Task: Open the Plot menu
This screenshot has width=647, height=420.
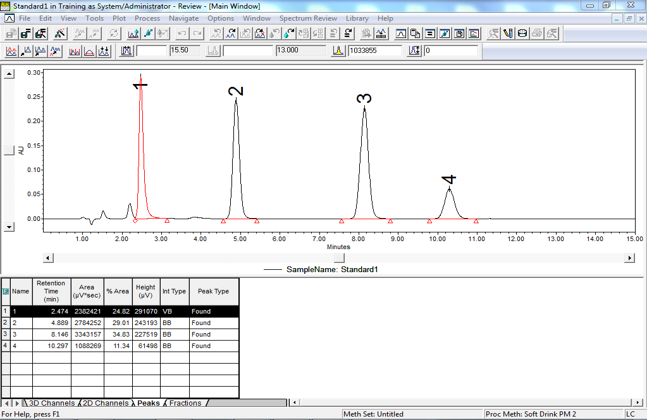Action: coord(119,18)
